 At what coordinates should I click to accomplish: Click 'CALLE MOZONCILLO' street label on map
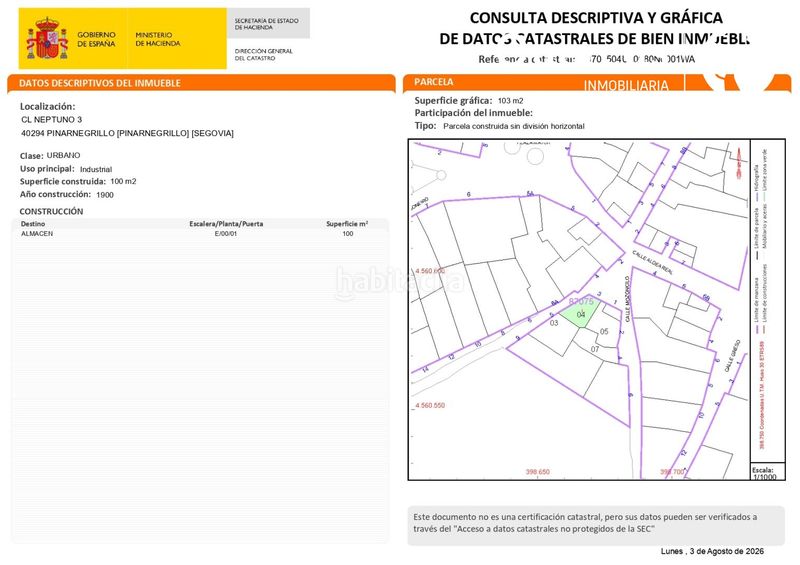(x=628, y=299)
